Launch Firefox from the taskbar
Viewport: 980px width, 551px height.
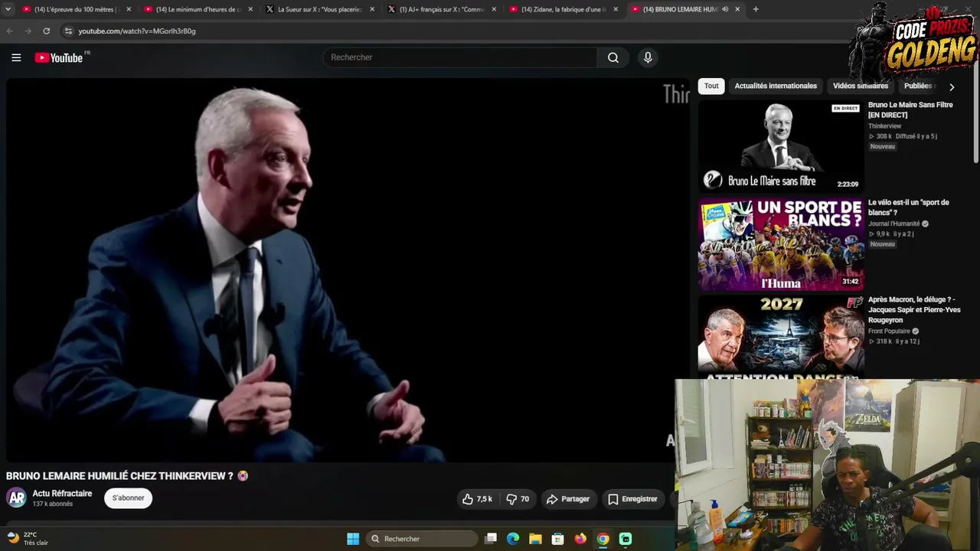580,539
